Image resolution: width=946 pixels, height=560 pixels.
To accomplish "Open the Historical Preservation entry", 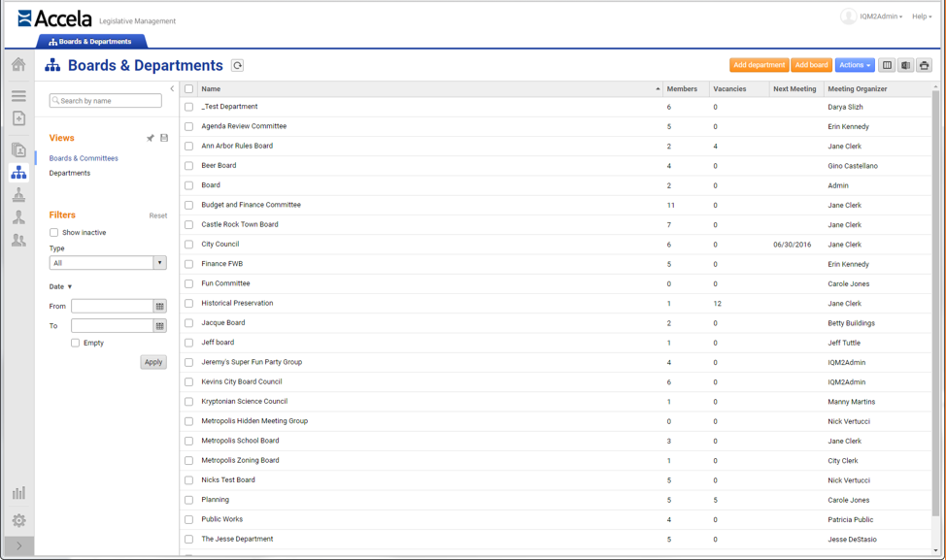I will coord(237,303).
